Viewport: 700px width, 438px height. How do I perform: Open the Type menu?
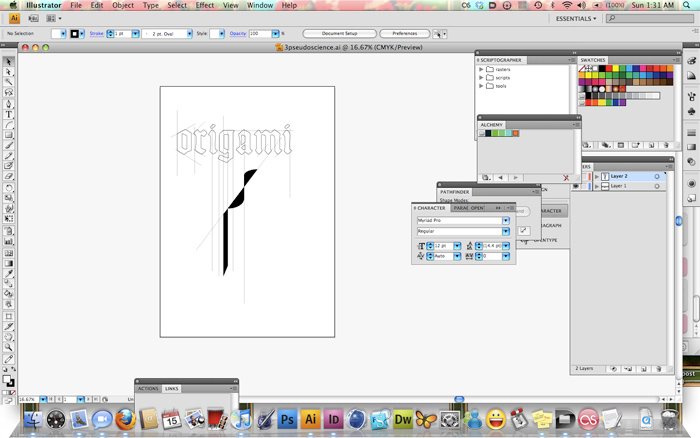pos(150,5)
